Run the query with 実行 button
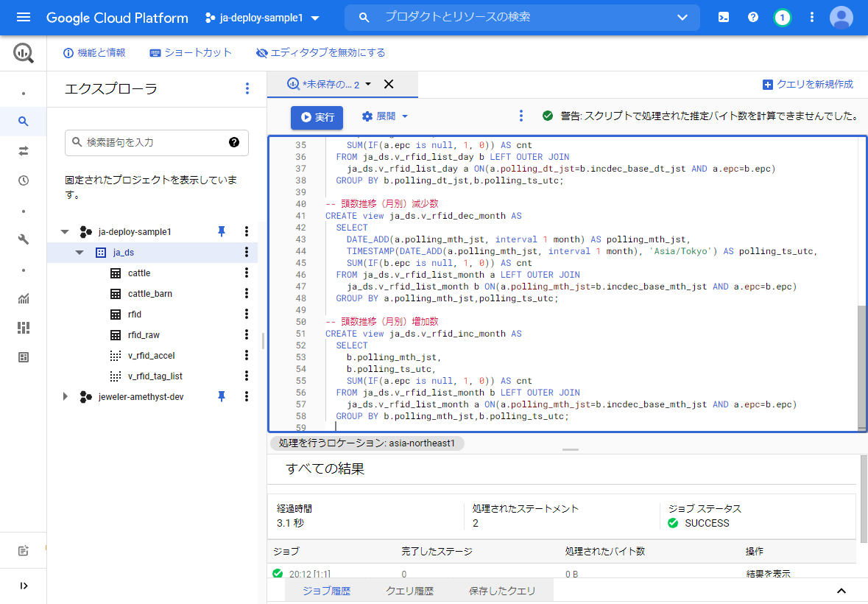This screenshot has height=604, width=868. (317, 116)
